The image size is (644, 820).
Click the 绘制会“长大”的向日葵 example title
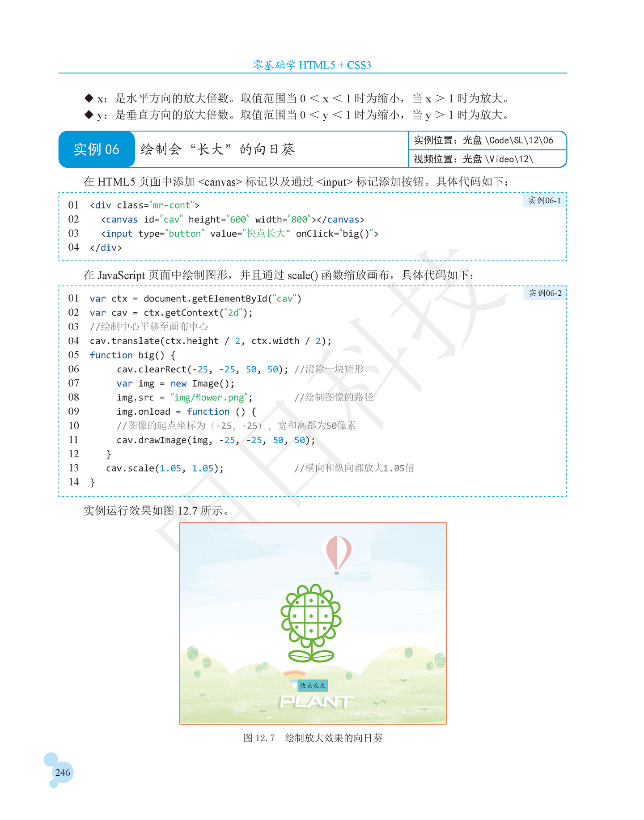click(x=217, y=149)
